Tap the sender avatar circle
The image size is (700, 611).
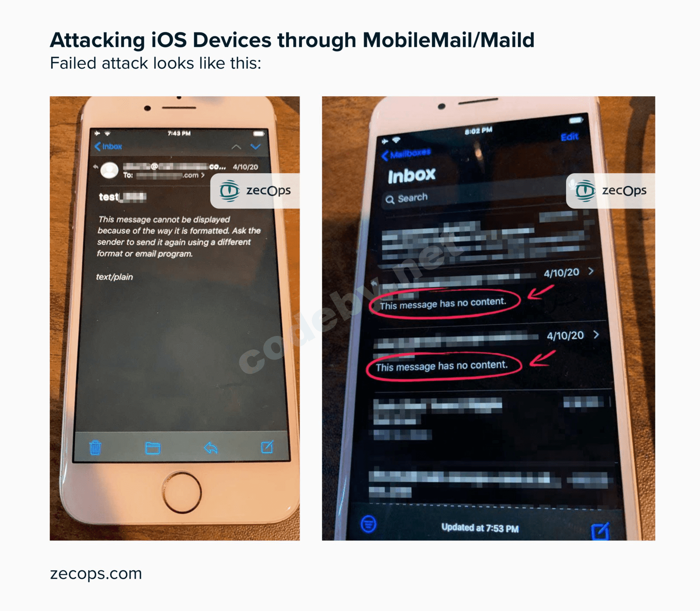109,170
